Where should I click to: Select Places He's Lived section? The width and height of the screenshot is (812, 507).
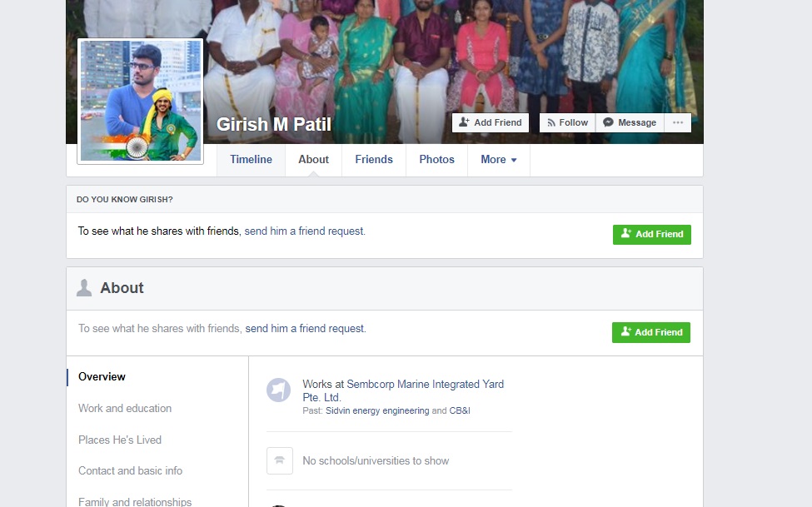point(120,440)
